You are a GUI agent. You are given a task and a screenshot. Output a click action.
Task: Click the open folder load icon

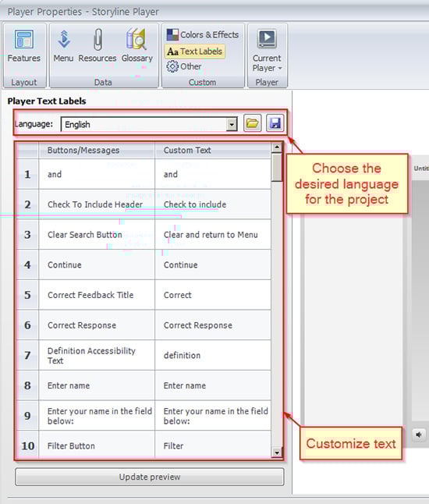tap(252, 123)
